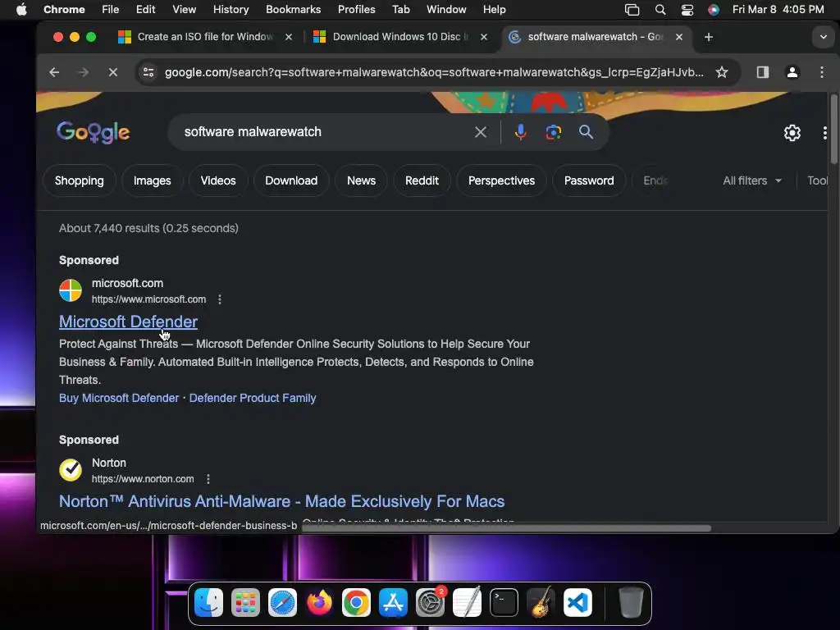The width and height of the screenshot is (840, 630).
Task: Open the Window menu
Action: click(446, 10)
